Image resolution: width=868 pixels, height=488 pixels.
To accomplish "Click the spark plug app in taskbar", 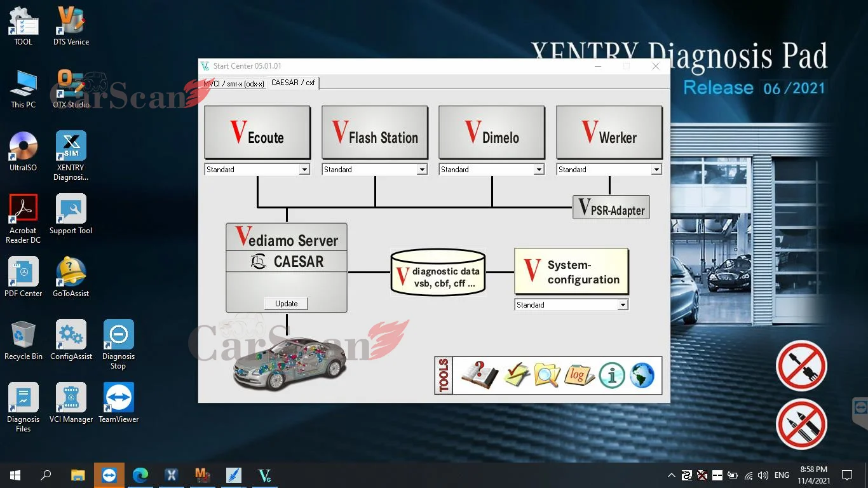I will [234, 475].
